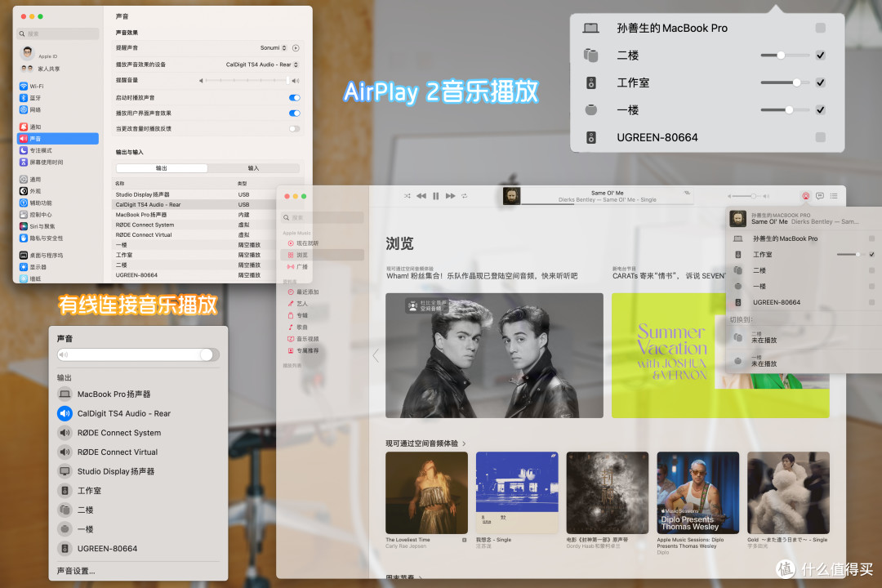Select 网络 in the Settings sidebar
Screen dimensions: 882x588
pos(58,109)
